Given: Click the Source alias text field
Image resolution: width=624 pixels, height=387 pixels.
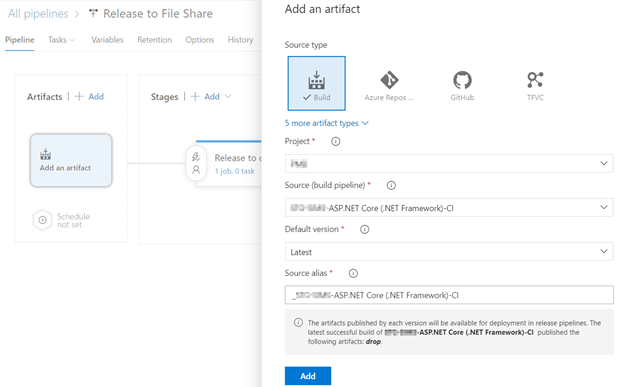Looking at the screenshot, I should click(449, 295).
